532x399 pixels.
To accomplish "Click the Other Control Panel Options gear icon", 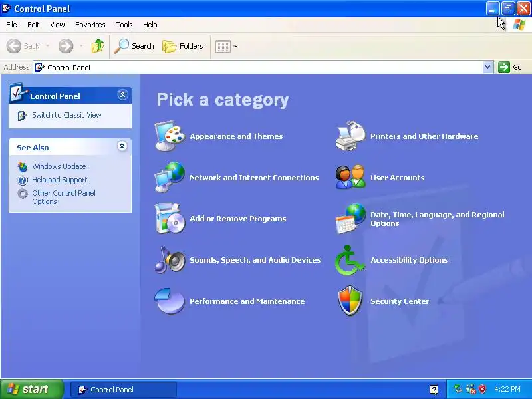I will click(23, 194).
